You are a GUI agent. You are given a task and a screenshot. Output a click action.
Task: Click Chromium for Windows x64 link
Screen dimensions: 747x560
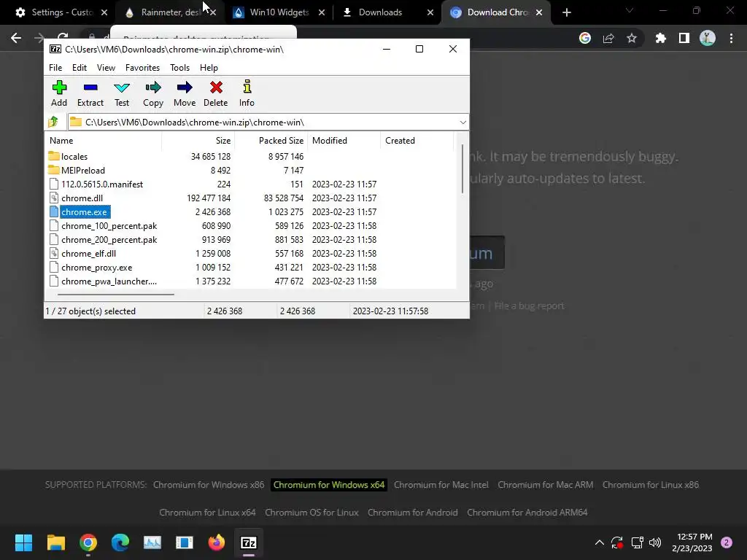click(329, 485)
